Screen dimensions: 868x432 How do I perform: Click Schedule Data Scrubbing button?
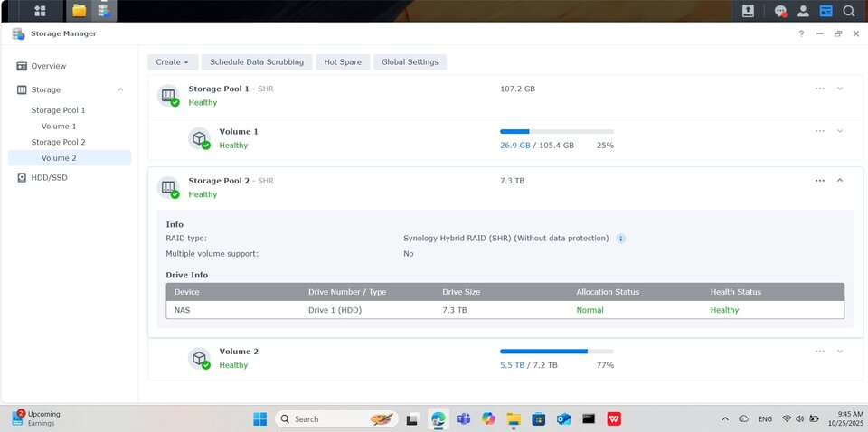pos(257,62)
